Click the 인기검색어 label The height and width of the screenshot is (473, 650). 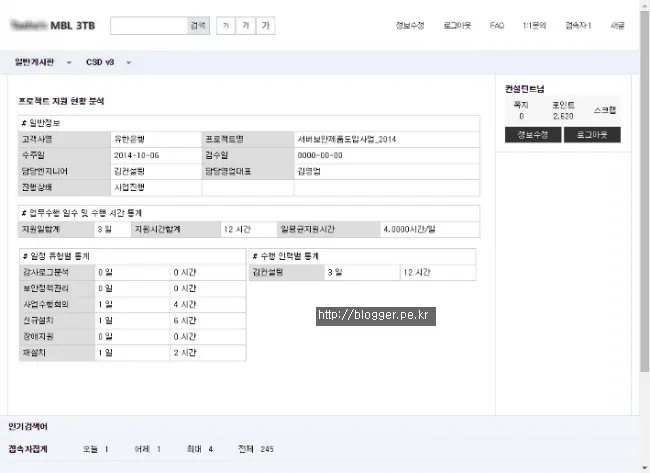28,427
